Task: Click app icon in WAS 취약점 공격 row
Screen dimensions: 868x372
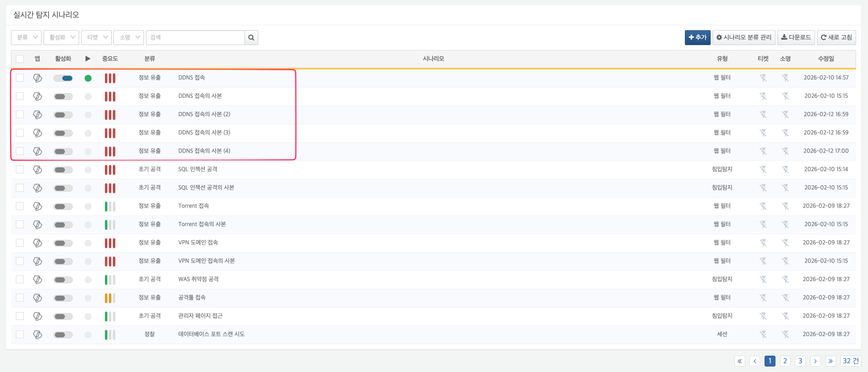Action: (38, 279)
